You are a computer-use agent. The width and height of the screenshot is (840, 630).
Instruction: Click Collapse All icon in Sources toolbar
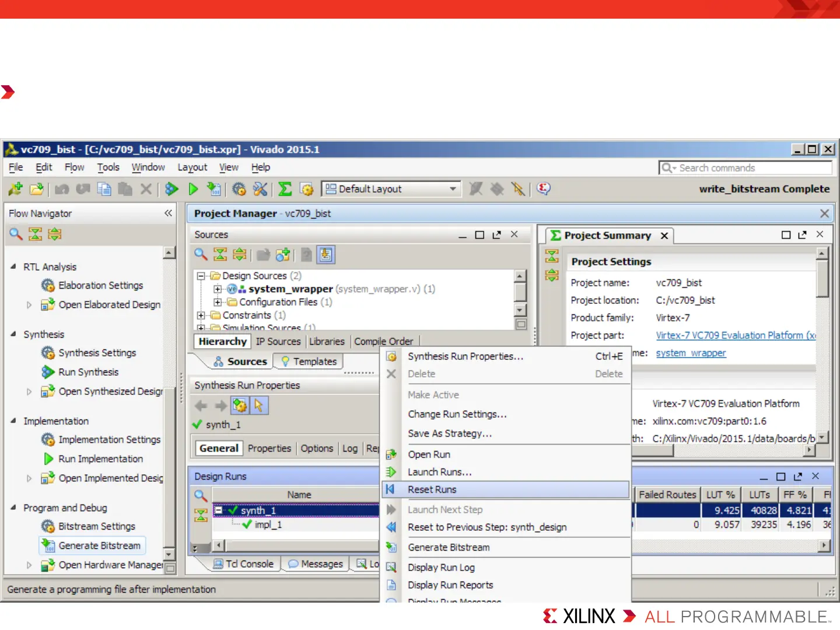pyautogui.click(x=220, y=254)
